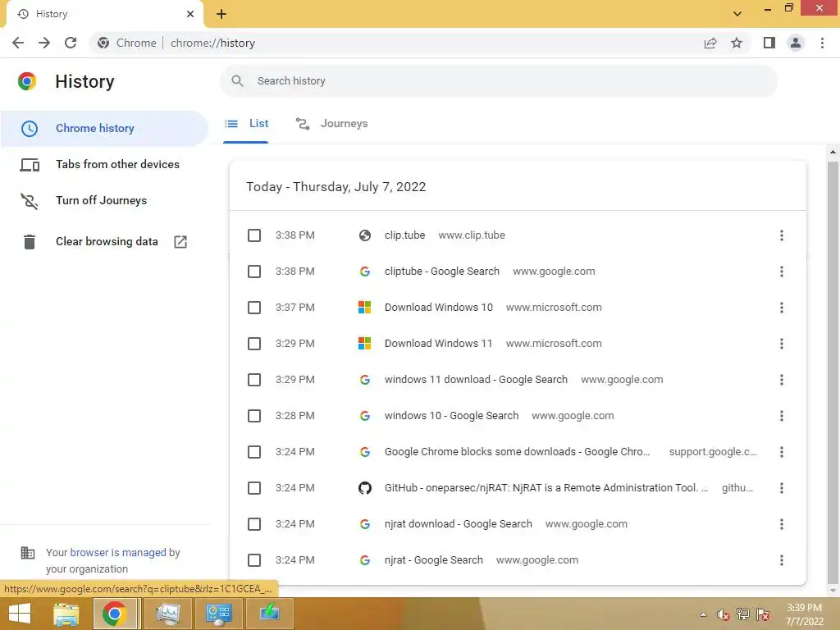Open more actions for windows 10 search
The height and width of the screenshot is (630, 840).
[x=782, y=416]
